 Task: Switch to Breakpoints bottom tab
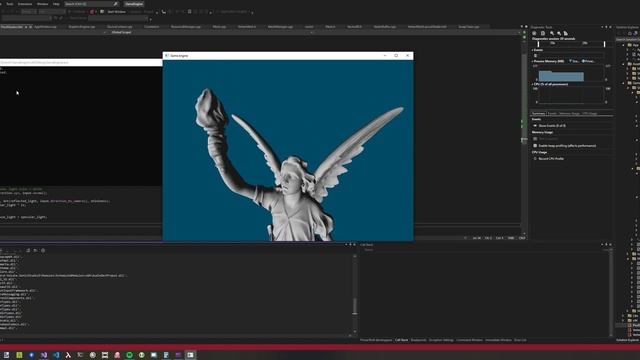click(x=419, y=340)
